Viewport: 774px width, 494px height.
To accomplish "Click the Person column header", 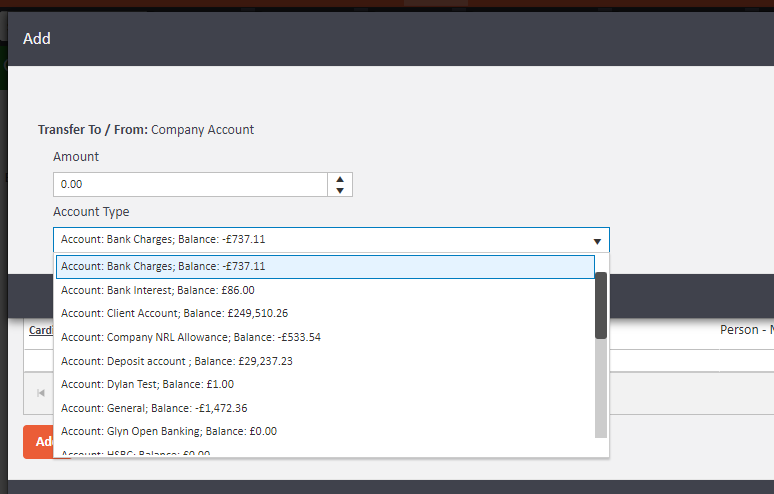I will [745, 329].
